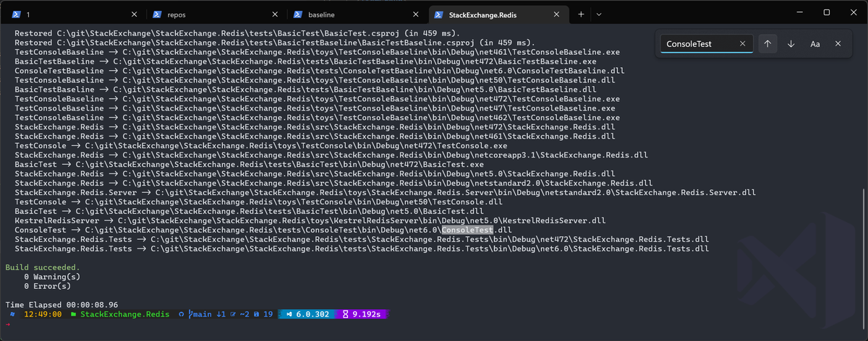Click the StackExchange.Redis folder prompt segment

[x=120, y=315]
